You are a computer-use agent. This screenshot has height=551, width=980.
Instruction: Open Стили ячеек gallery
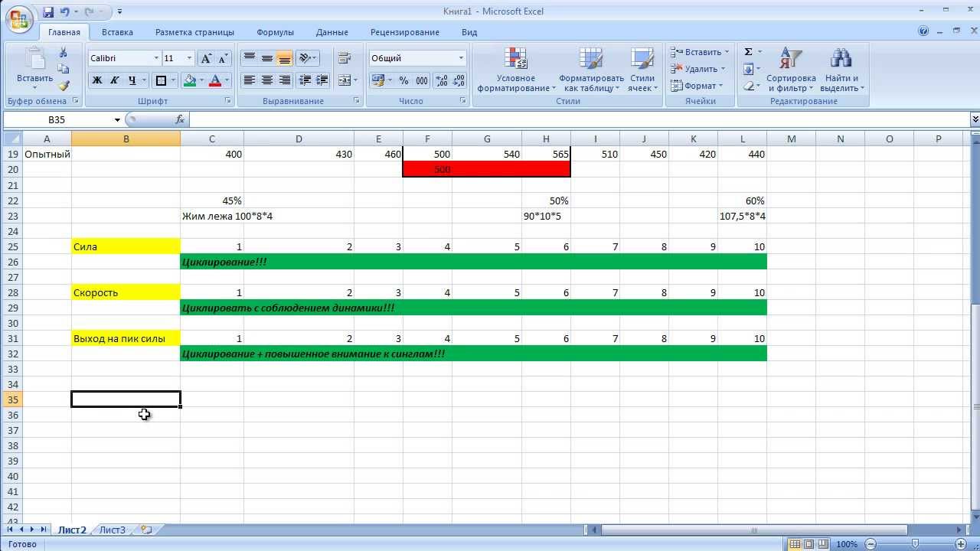coord(642,70)
